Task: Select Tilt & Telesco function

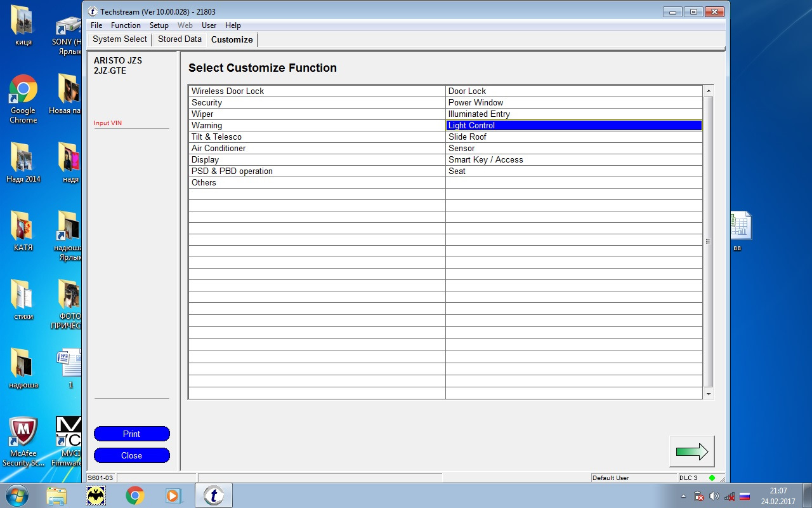Action: click(x=317, y=137)
